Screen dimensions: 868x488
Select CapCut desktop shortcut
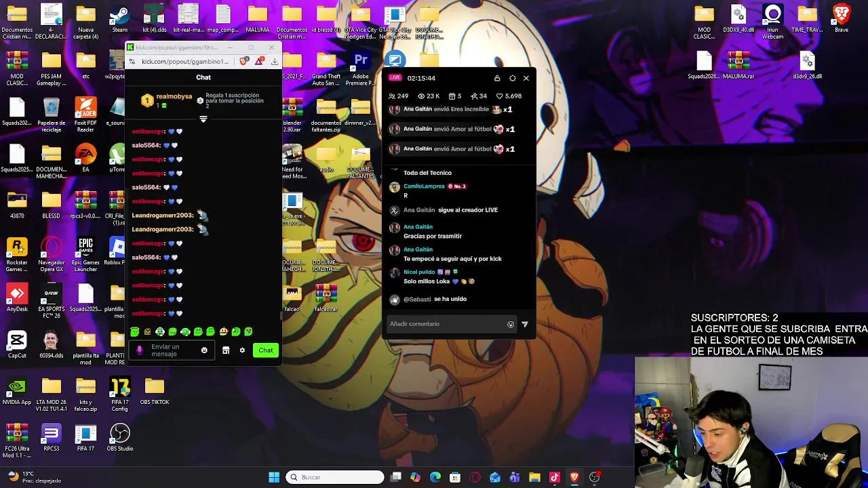(17, 345)
